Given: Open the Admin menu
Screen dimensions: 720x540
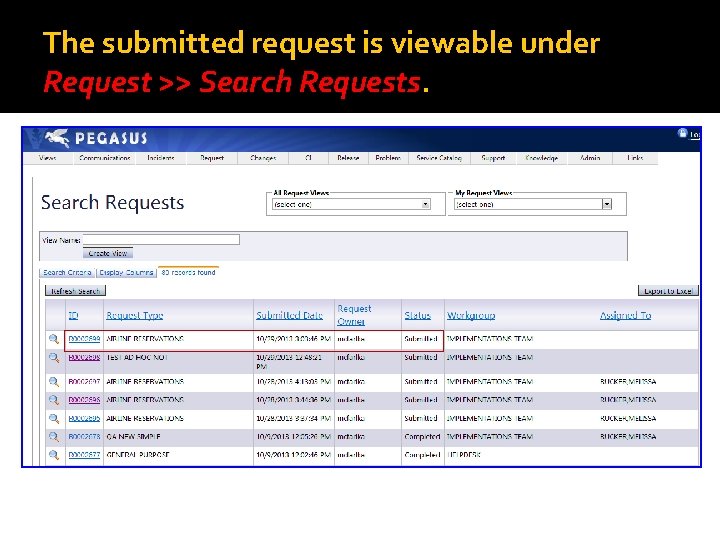Looking at the screenshot, I should [590, 158].
